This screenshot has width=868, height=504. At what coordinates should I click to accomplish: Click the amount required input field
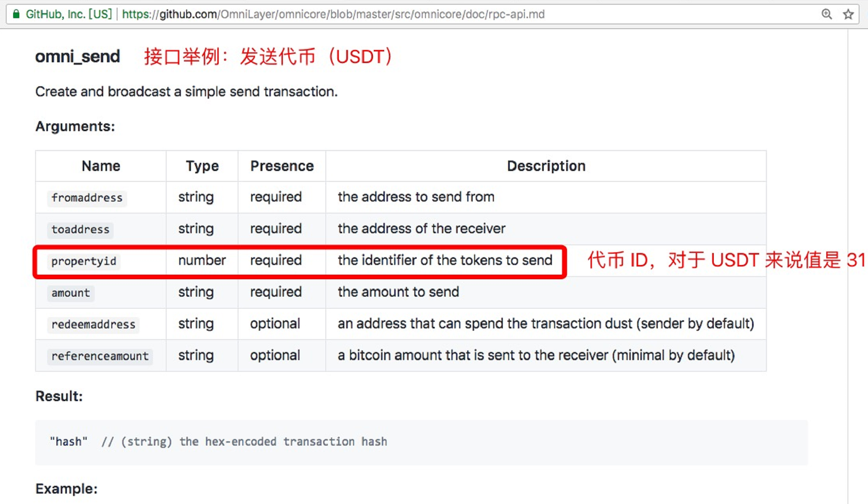click(70, 293)
